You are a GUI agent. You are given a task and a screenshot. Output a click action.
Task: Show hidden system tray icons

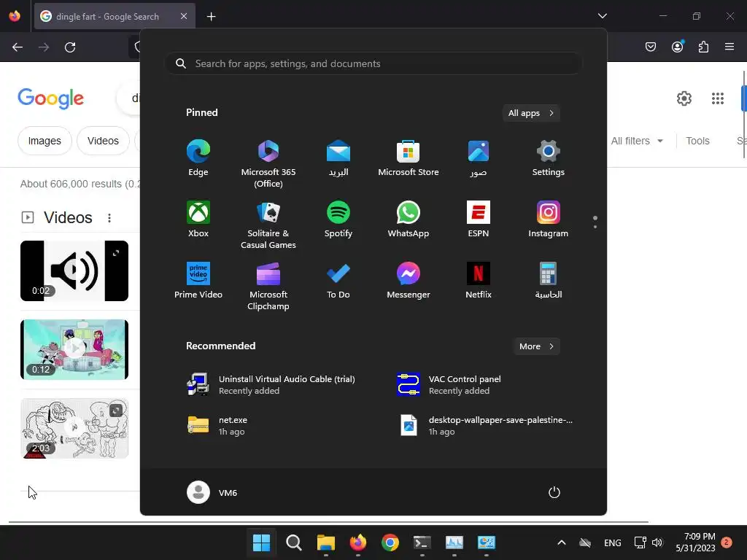(x=562, y=542)
